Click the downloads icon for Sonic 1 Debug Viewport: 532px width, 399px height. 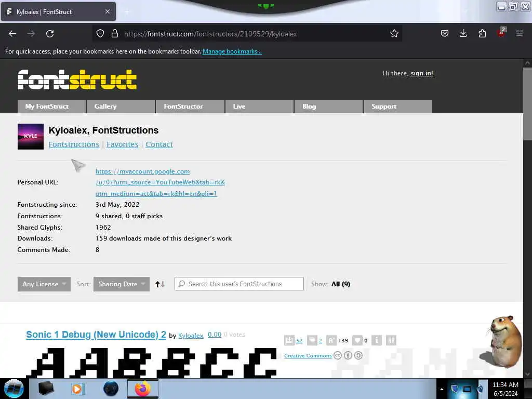point(289,340)
